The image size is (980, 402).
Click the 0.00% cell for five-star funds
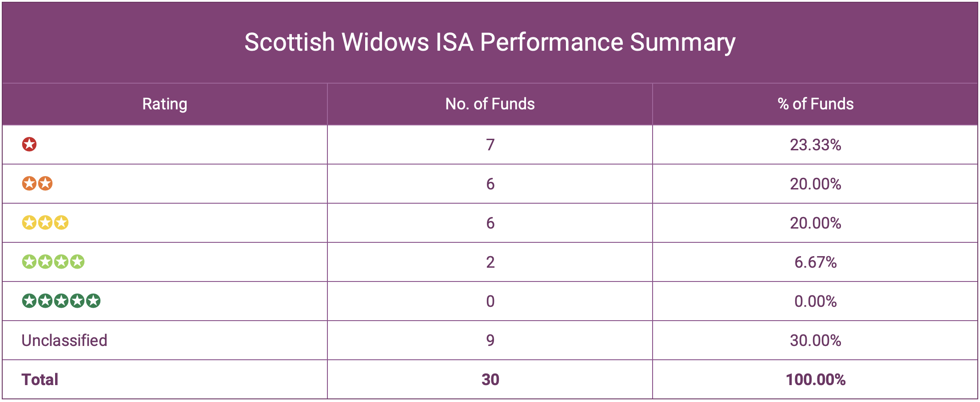(816, 301)
